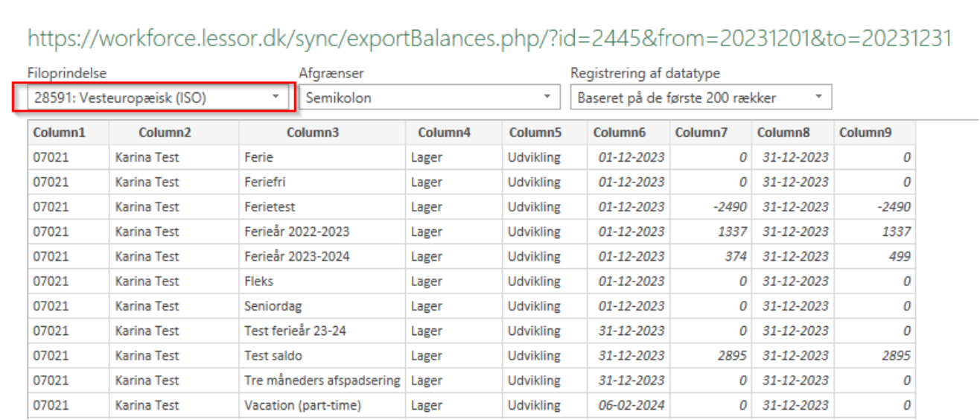Click the Column9 header
Viewport: 980px width, 420px height.
[x=865, y=133]
